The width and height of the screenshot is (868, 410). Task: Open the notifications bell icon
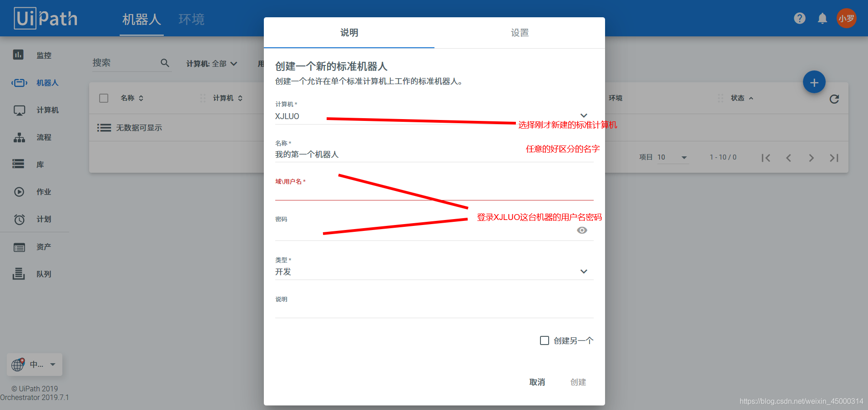[x=822, y=18]
